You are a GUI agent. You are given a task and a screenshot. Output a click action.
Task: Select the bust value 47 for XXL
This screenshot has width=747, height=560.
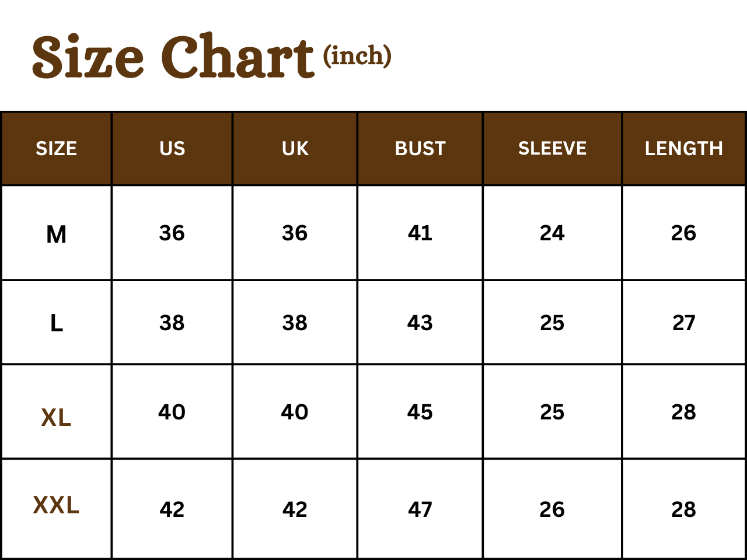[x=420, y=510]
